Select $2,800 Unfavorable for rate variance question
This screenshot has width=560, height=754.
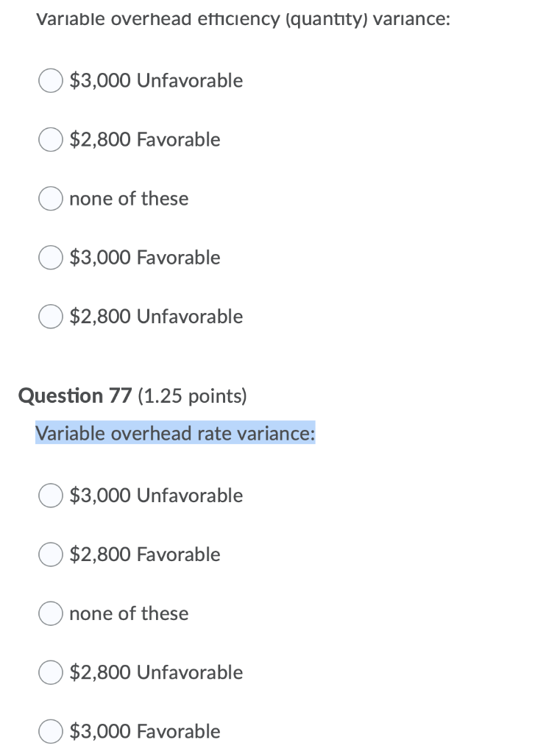(x=50, y=672)
